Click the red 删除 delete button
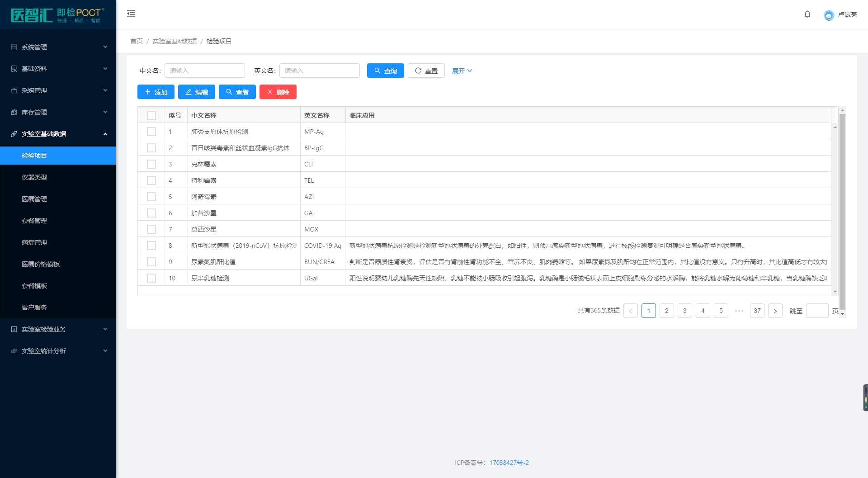The width and height of the screenshot is (868, 478). click(x=278, y=92)
